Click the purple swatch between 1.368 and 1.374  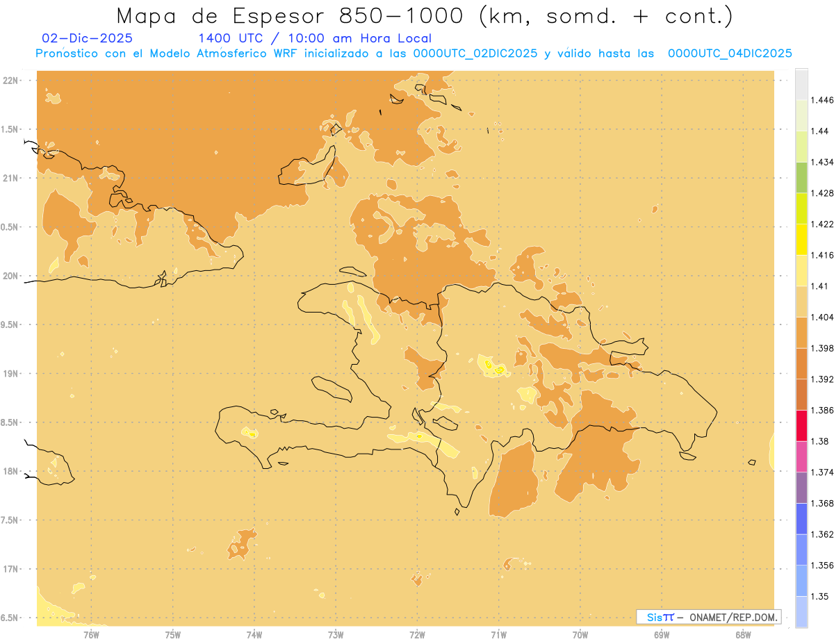pos(801,488)
